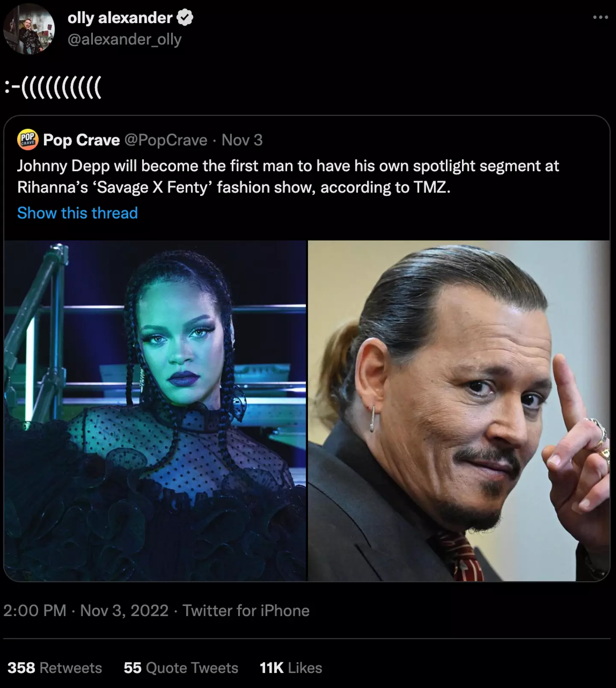Viewport: 616px width, 688px height.
Task: Click the quoted tweet card header area
Action: click(307, 140)
